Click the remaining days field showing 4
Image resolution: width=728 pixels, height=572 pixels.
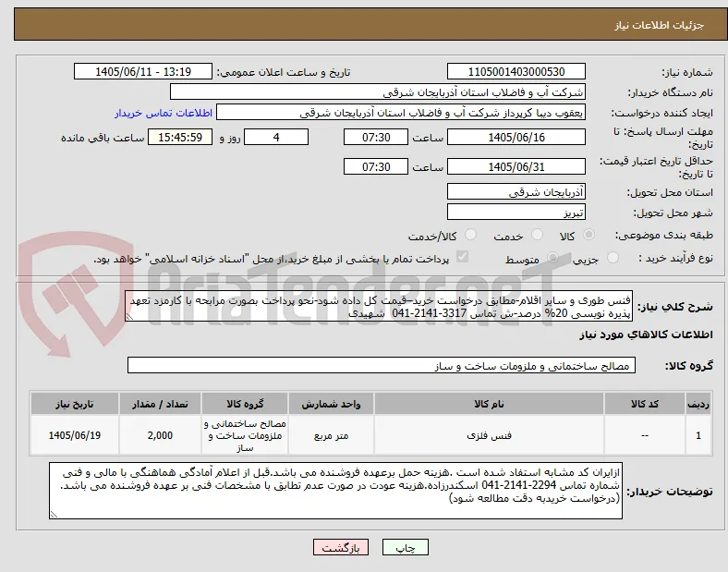coord(276,137)
